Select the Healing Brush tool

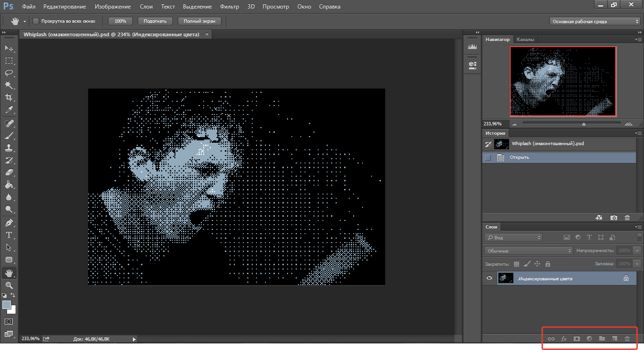(x=9, y=123)
